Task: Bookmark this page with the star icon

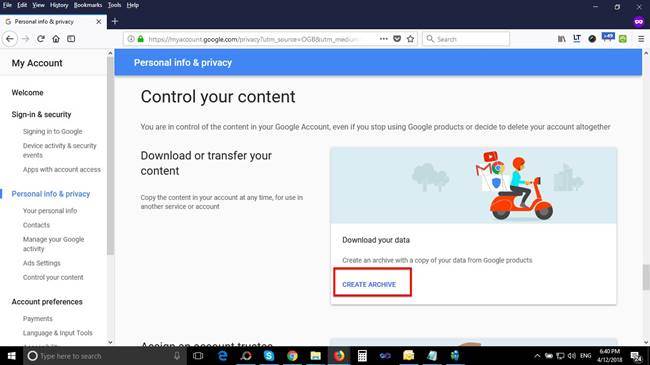Action: coord(410,39)
